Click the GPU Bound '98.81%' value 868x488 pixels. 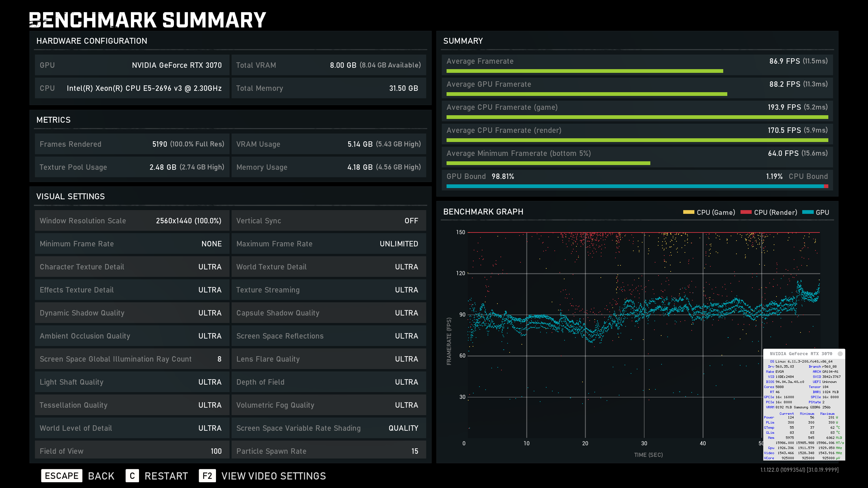point(503,176)
